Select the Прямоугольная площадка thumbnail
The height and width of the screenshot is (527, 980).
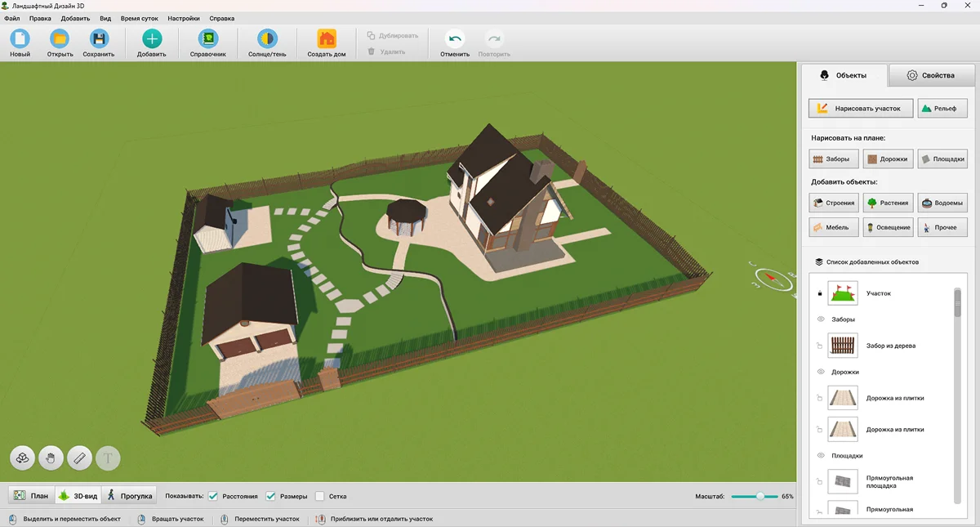(x=843, y=482)
